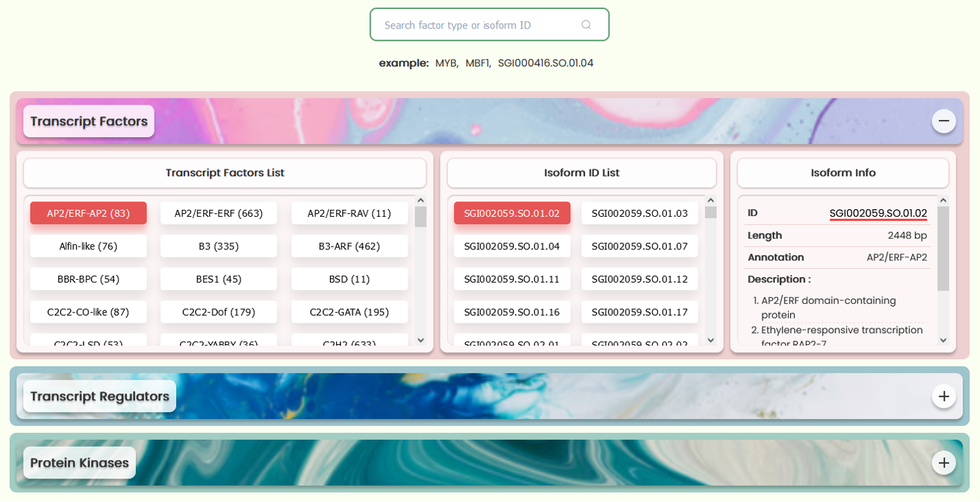The image size is (980, 502).
Task: Click the Transcript Factors List scrollbar thumb
Action: point(421,217)
